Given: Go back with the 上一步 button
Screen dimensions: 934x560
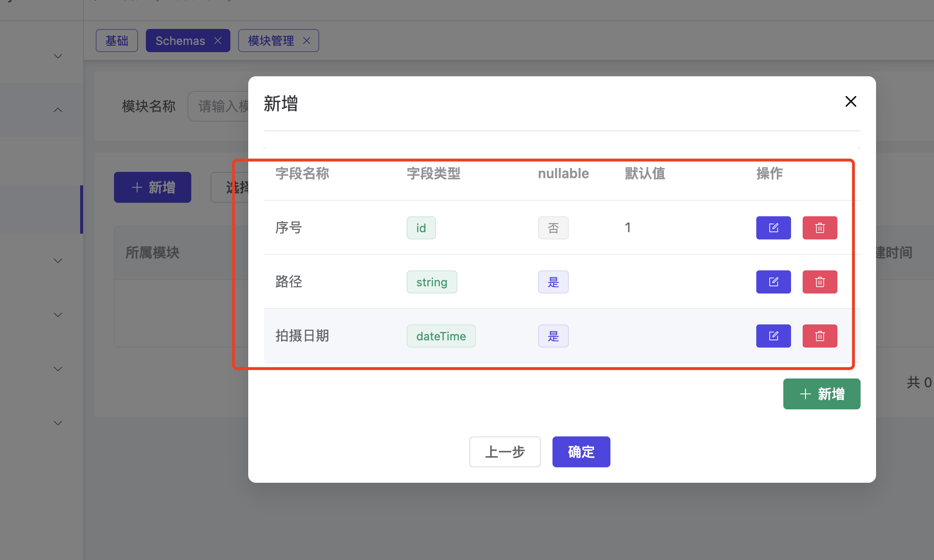Looking at the screenshot, I should [x=505, y=452].
